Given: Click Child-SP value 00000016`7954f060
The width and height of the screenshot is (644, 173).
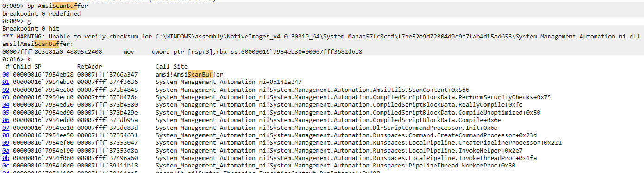Looking at the screenshot, I should (x=43, y=158).
